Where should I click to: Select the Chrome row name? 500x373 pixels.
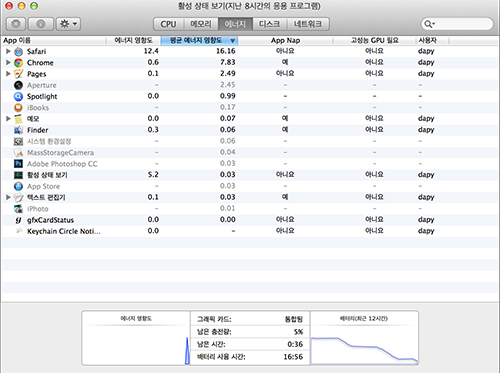click(40, 63)
